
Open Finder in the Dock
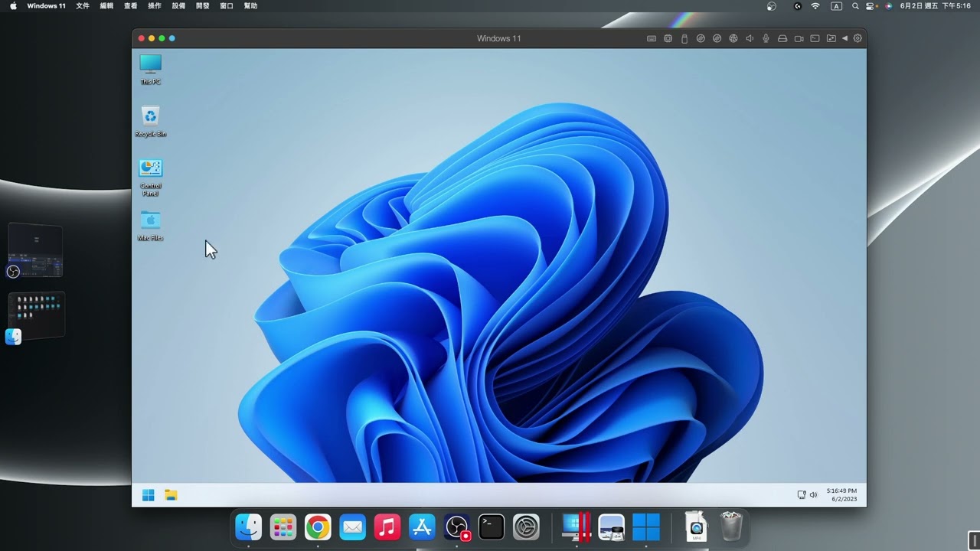(248, 527)
